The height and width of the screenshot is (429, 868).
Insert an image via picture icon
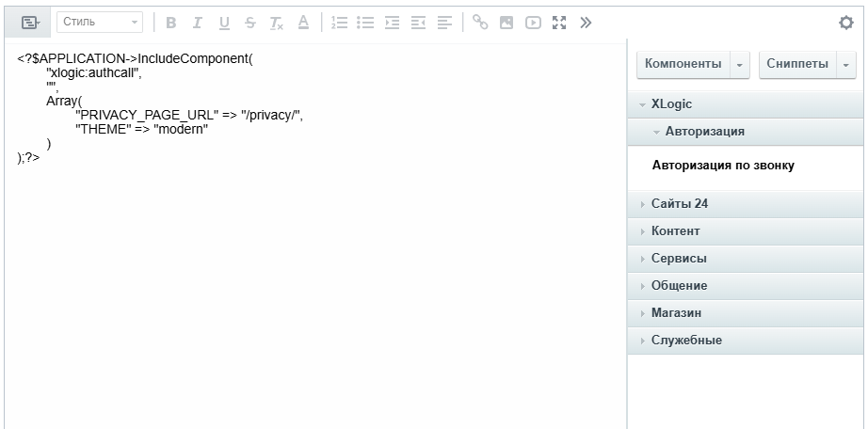[x=506, y=22]
